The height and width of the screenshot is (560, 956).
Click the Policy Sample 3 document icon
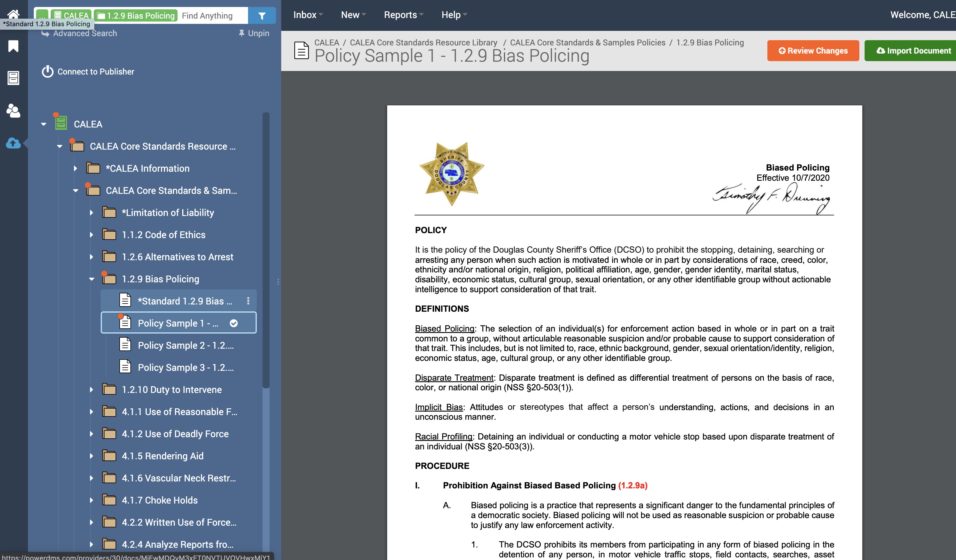[125, 366]
